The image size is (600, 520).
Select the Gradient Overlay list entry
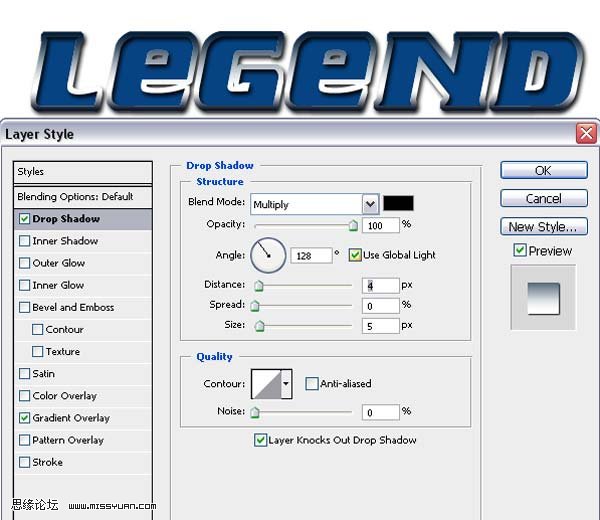tap(83, 418)
